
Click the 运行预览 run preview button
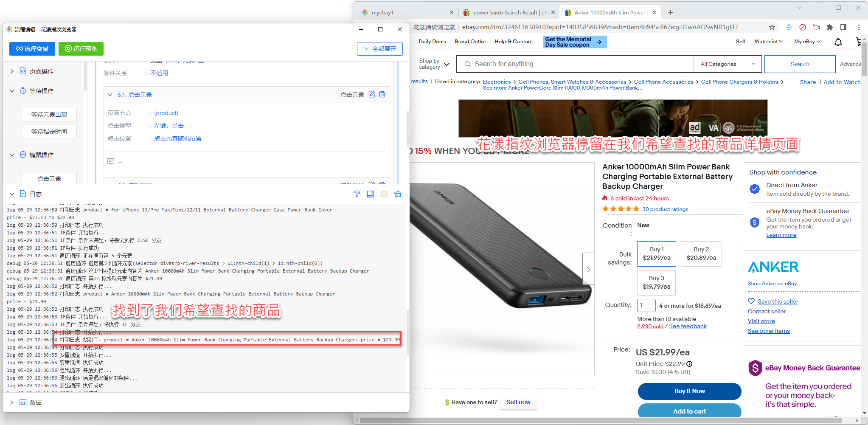[x=81, y=49]
